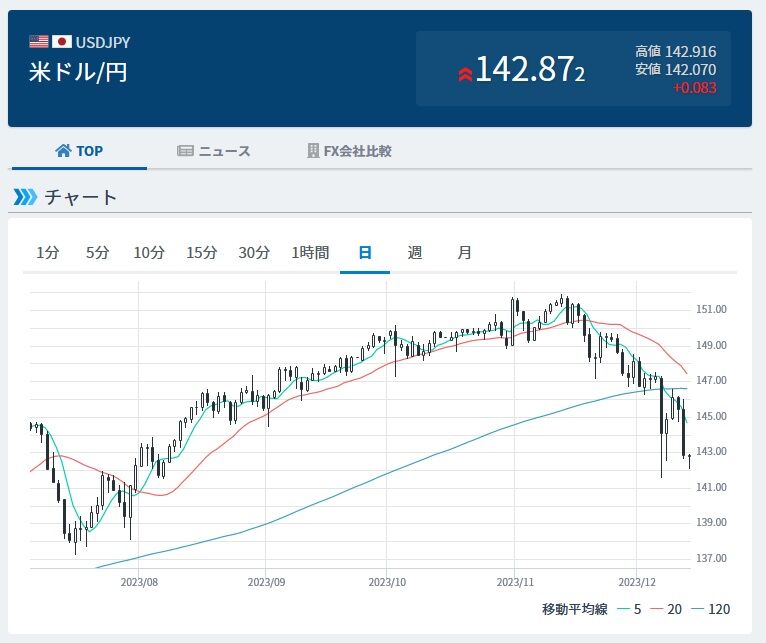Click the 米ドル/円 pair title
This screenshot has height=643, width=766.
point(78,71)
